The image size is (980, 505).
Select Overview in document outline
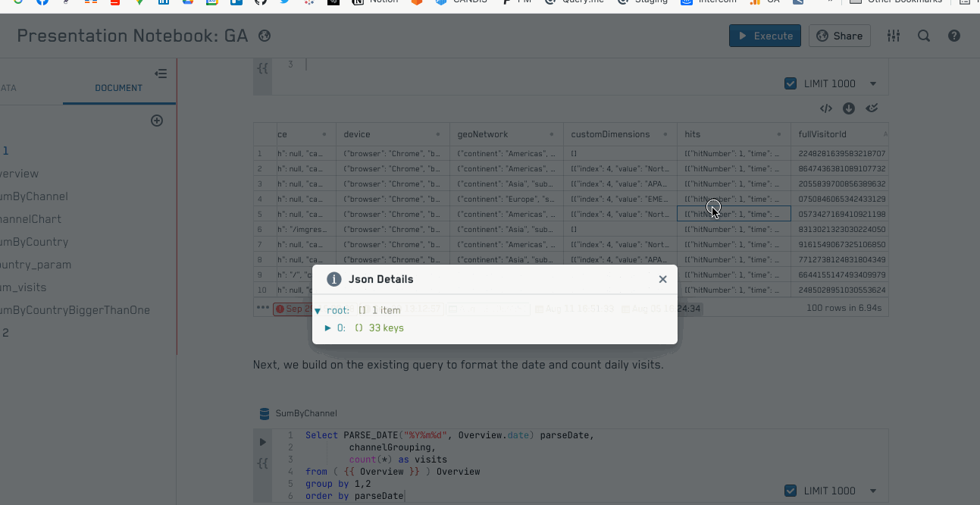click(19, 174)
